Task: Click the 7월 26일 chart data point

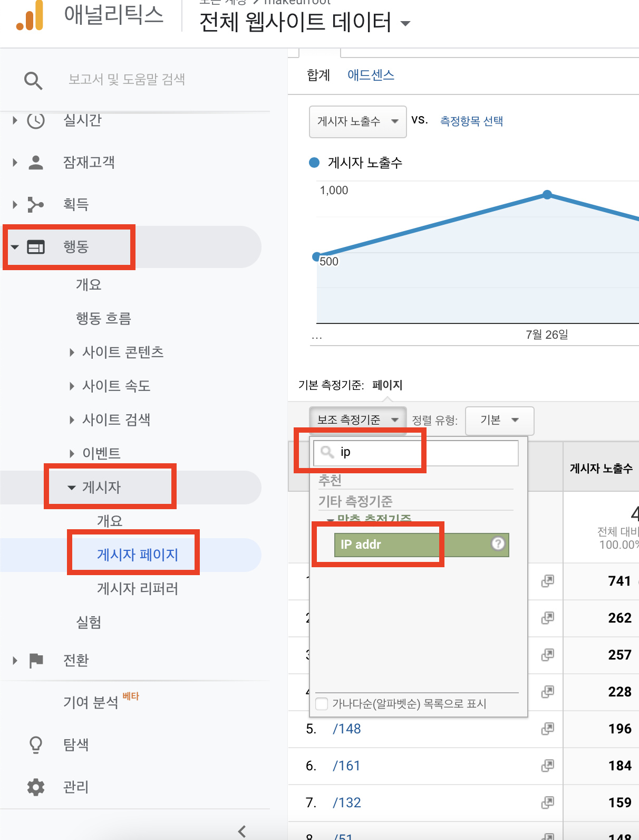Action: click(547, 195)
